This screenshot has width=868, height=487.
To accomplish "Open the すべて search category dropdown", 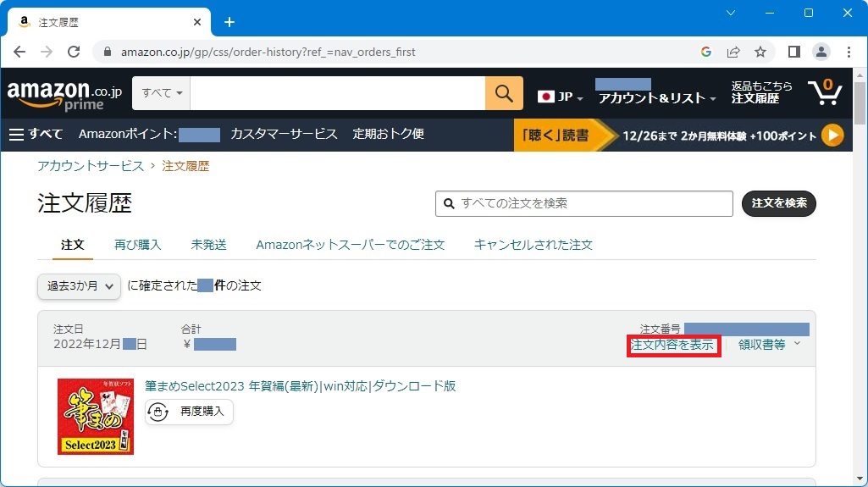I will 162,93.
